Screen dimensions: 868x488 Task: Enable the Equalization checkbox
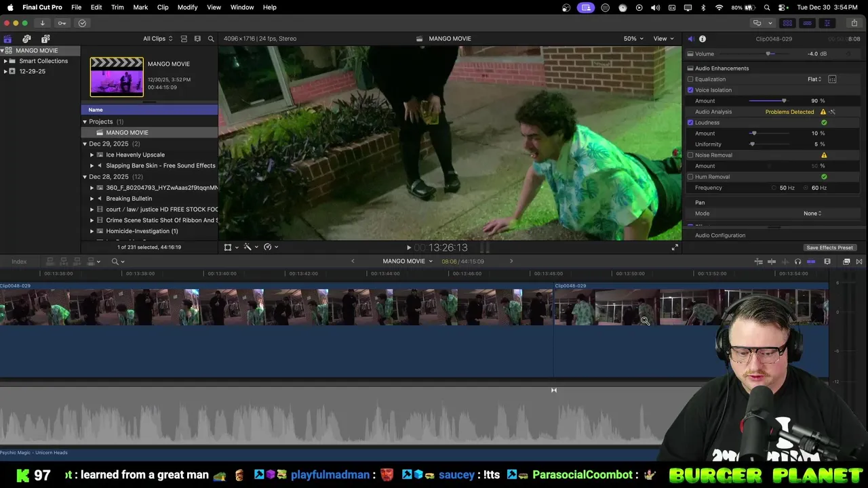(x=690, y=79)
